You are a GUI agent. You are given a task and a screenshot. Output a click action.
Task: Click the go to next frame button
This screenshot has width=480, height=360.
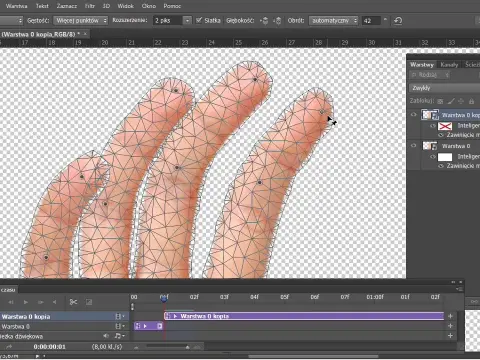[x=40, y=302]
